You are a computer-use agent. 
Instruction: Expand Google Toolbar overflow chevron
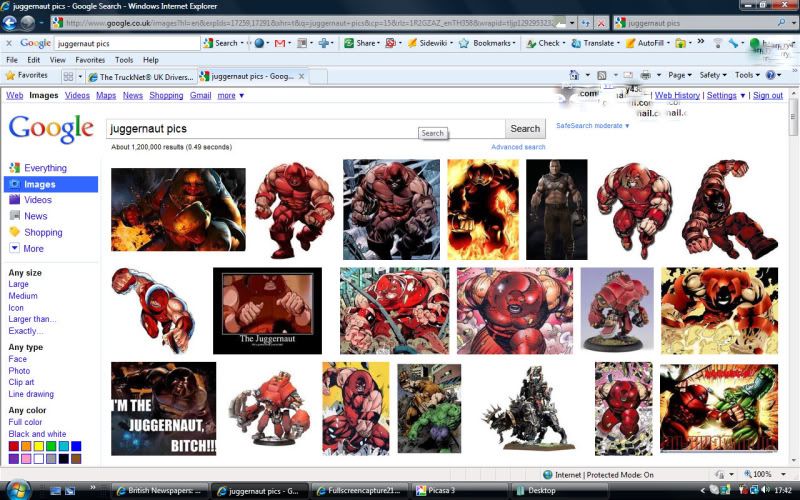click(x=701, y=42)
